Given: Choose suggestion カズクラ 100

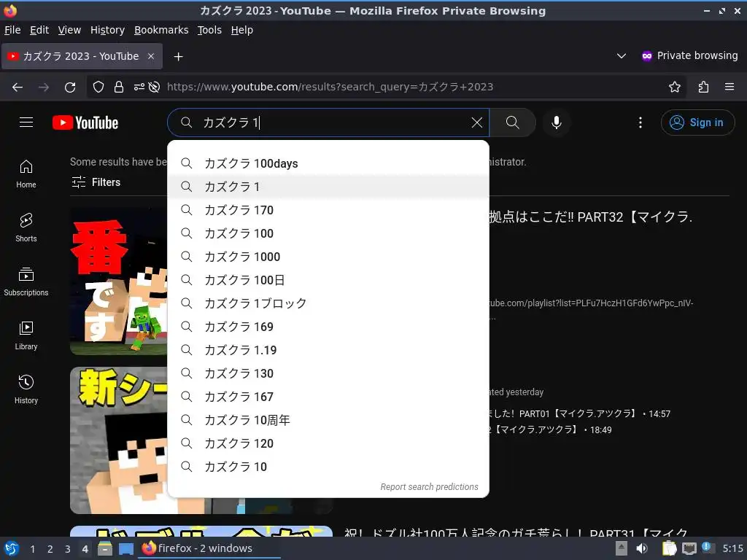Looking at the screenshot, I should [x=328, y=233].
